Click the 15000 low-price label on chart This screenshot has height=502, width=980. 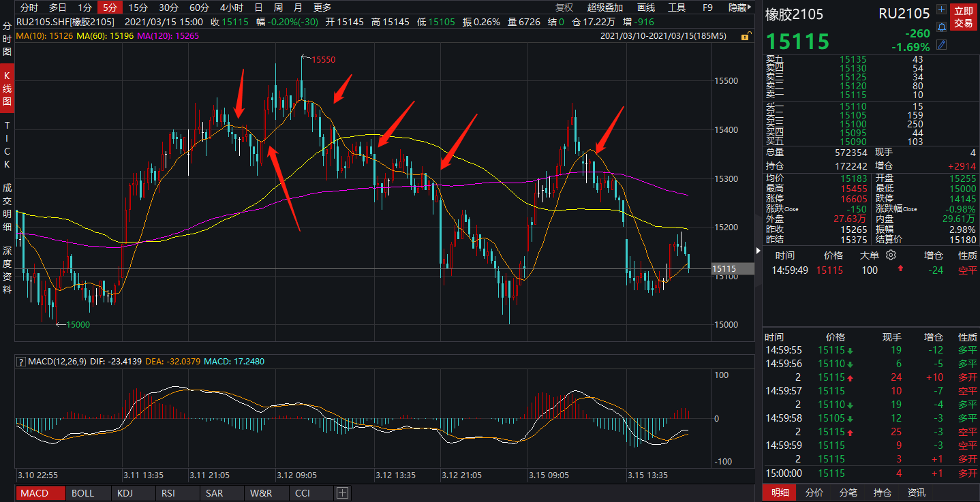pyautogui.click(x=78, y=325)
